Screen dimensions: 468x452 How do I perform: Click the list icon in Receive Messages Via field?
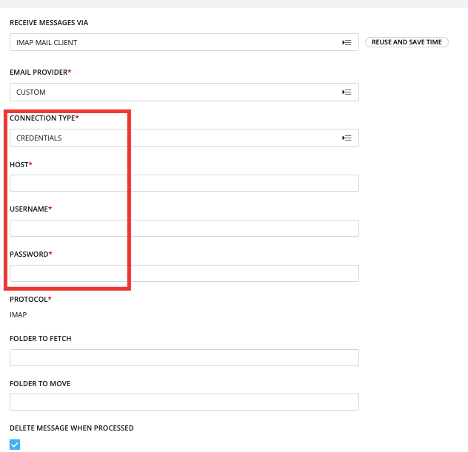pyautogui.click(x=347, y=42)
